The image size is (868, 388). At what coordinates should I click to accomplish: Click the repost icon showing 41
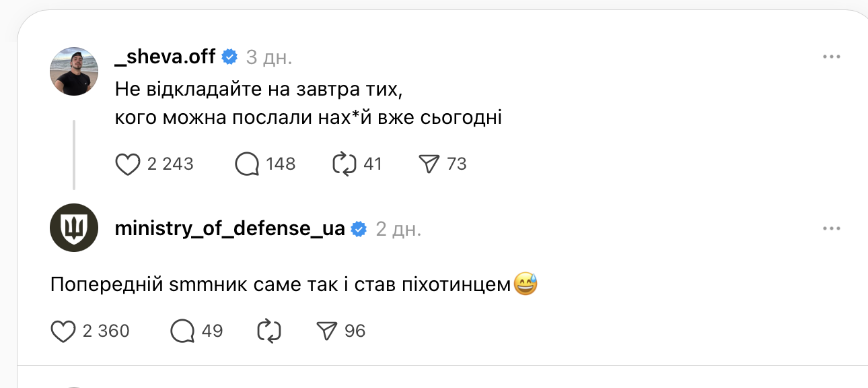tap(345, 163)
